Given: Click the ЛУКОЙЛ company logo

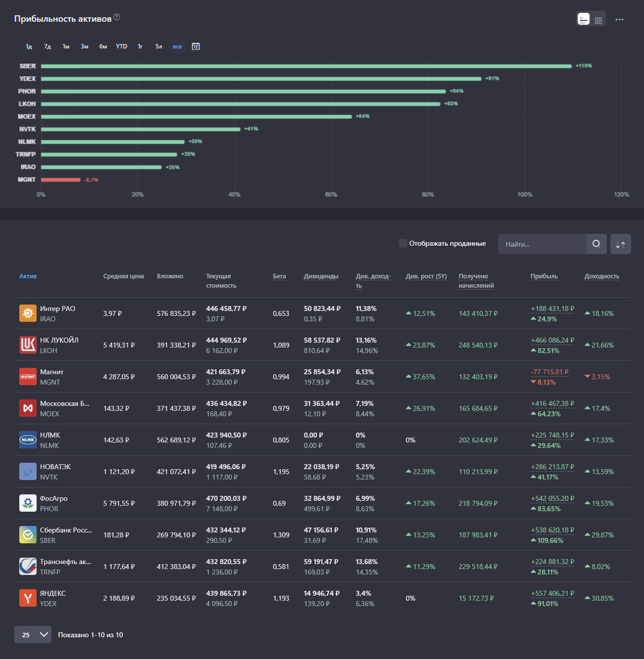Looking at the screenshot, I should coord(28,345).
